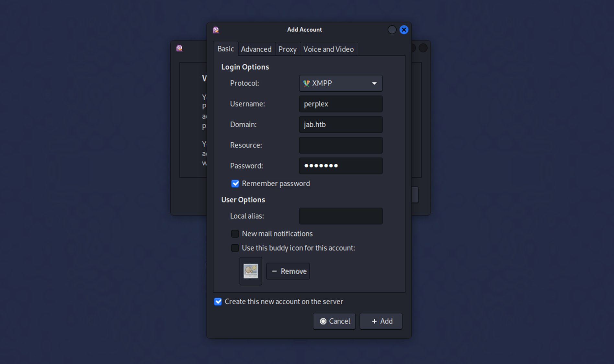This screenshot has height=364, width=614.
Task: Uncheck Create this new account on the server
Action: [218, 302]
